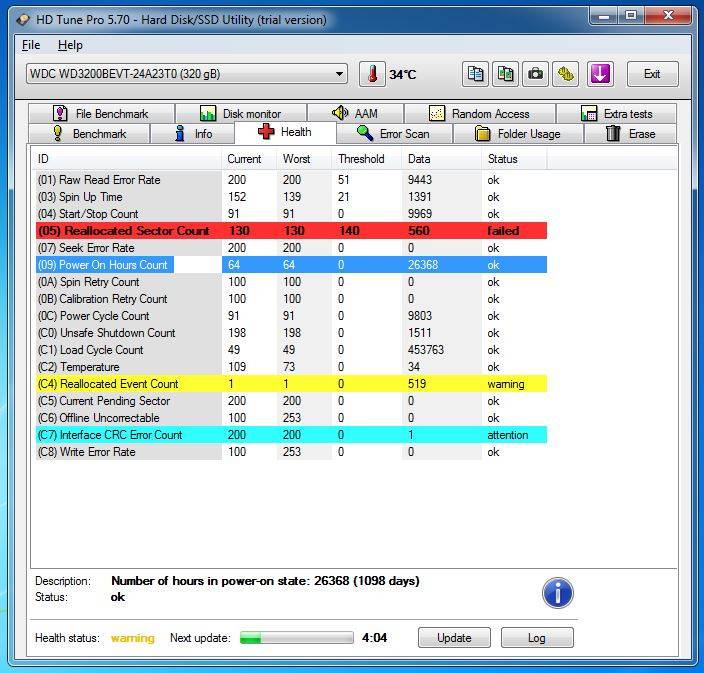Click the data value 453763
This screenshot has width=704, height=673.
(x=426, y=350)
